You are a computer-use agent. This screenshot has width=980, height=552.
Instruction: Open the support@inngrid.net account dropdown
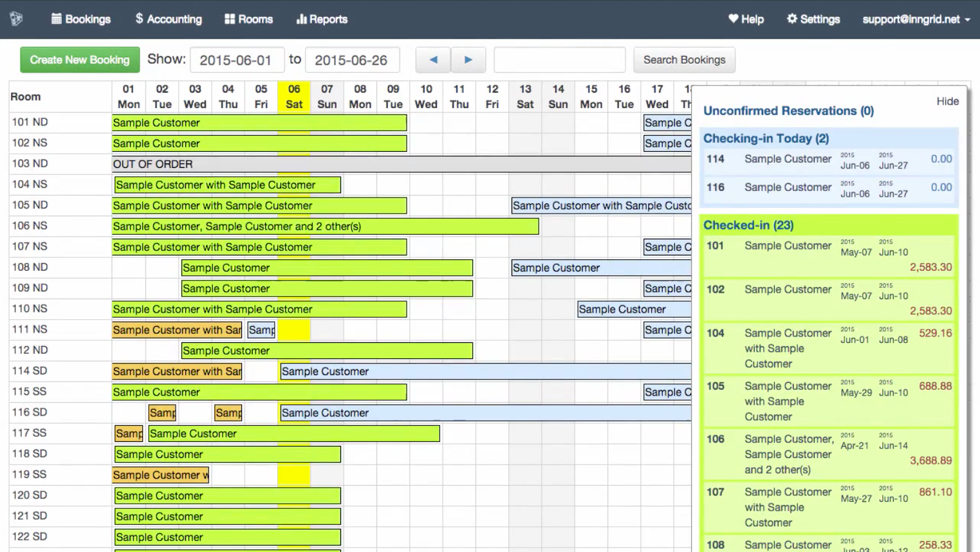pyautogui.click(x=914, y=19)
